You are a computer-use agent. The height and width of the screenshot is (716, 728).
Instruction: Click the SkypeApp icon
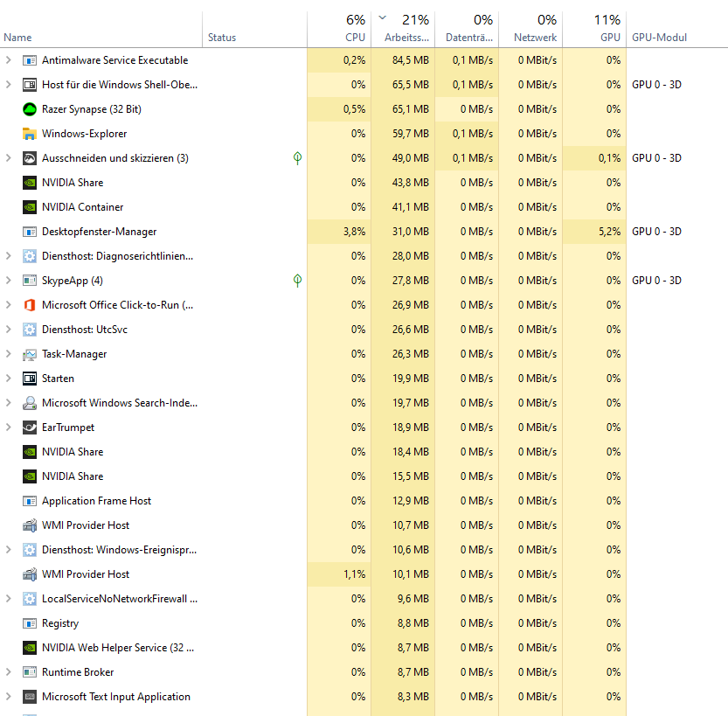[29, 280]
